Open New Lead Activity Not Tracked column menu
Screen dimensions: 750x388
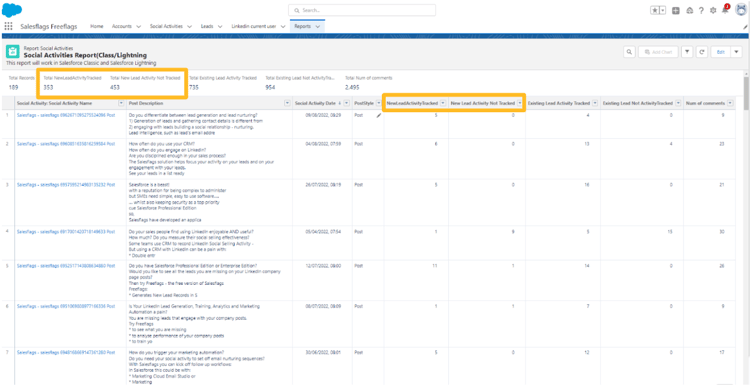click(x=519, y=103)
